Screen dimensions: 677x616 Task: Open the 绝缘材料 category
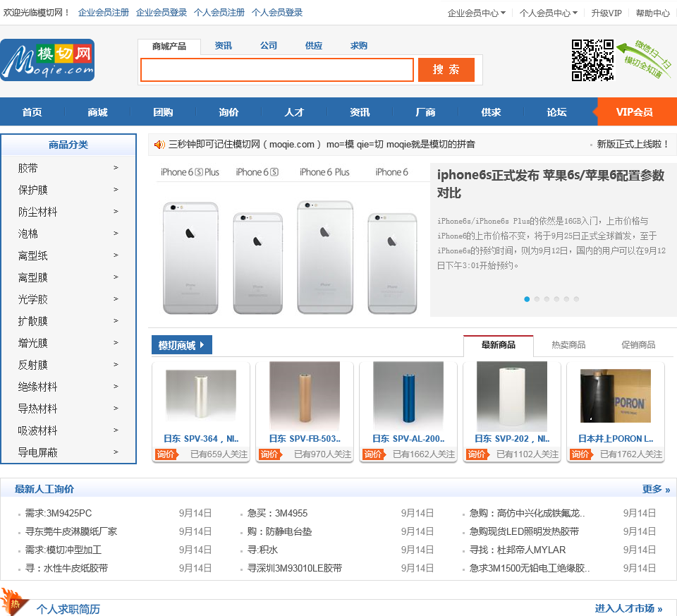(37, 387)
